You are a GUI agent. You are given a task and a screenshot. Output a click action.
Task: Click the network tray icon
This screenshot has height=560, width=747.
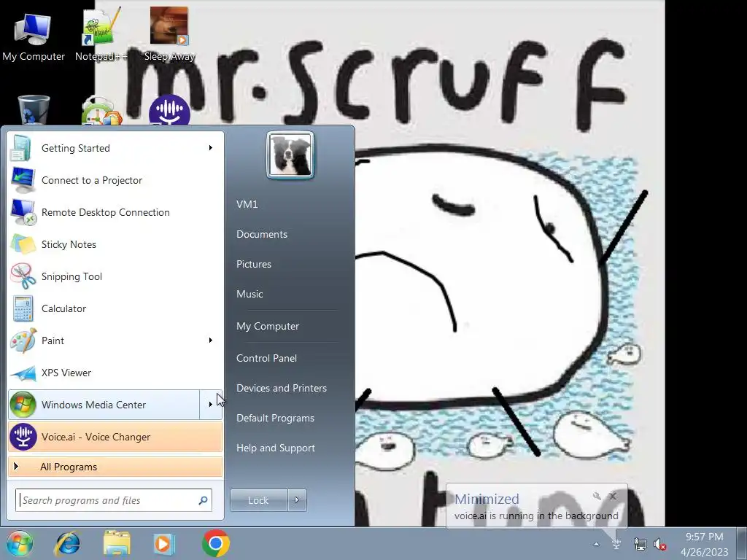pyautogui.click(x=640, y=544)
